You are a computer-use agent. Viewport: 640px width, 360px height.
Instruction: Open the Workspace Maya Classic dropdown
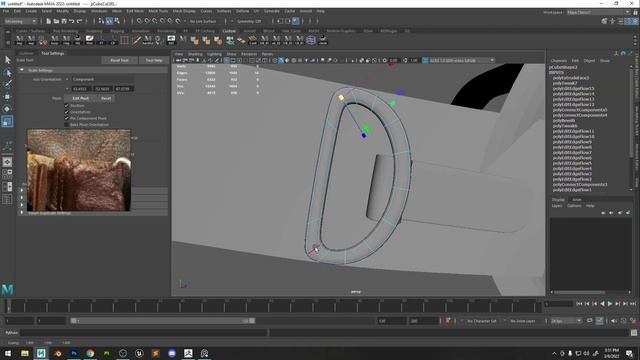coord(598,13)
